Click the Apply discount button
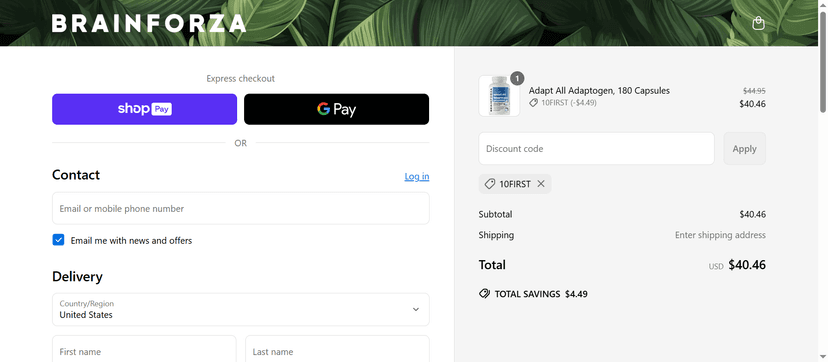 (x=744, y=149)
